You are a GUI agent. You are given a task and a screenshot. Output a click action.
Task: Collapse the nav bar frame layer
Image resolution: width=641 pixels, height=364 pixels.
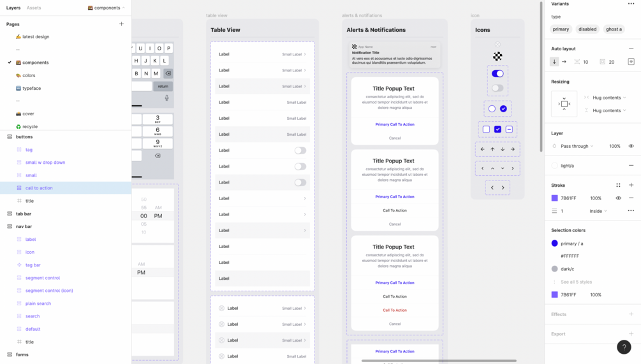[x=10, y=226]
